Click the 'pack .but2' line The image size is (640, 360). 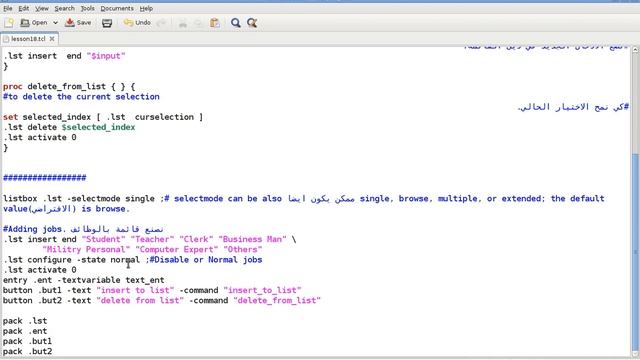27,351
